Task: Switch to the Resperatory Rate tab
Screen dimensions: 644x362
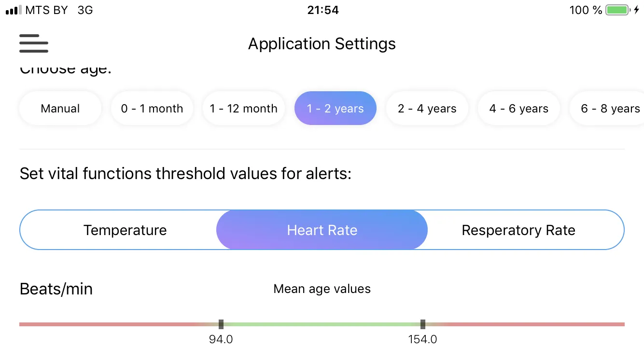Action: 518,230
